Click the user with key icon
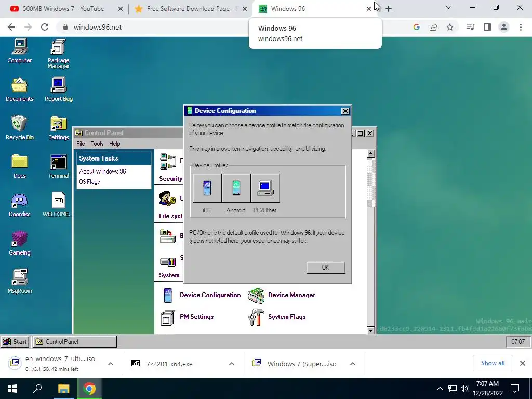This screenshot has width=532, height=399. pos(168,198)
